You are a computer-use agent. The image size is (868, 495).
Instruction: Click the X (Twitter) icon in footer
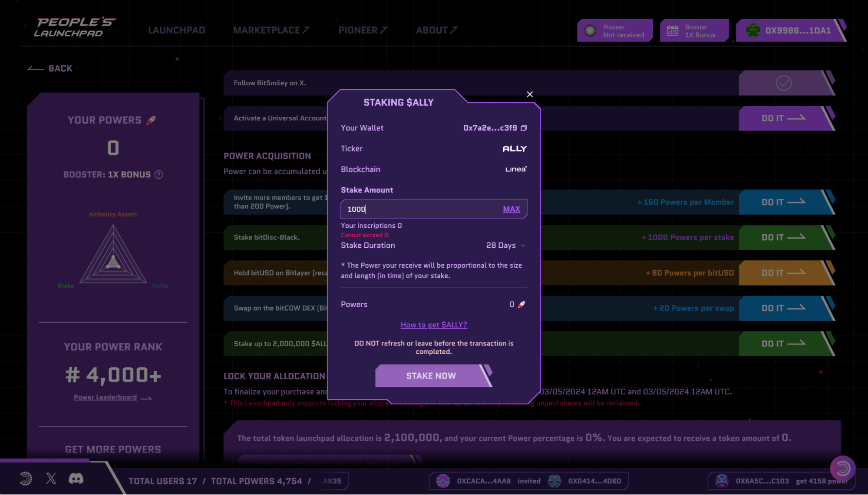(51, 478)
